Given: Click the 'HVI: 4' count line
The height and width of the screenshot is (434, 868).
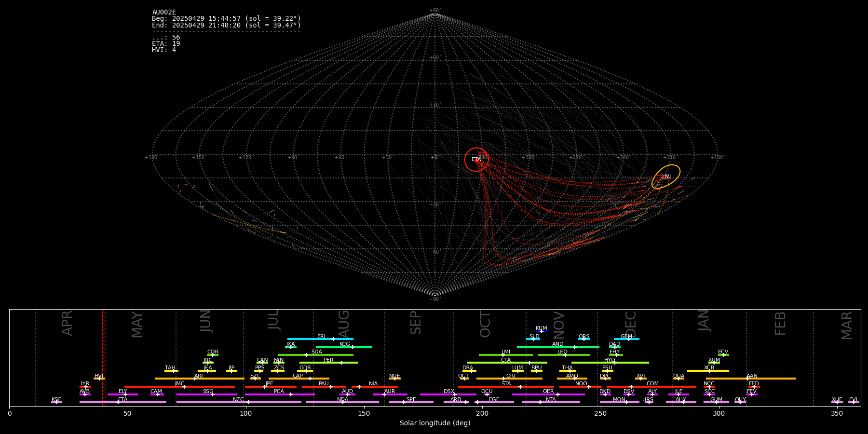Looking at the screenshot, I should click(x=164, y=50).
